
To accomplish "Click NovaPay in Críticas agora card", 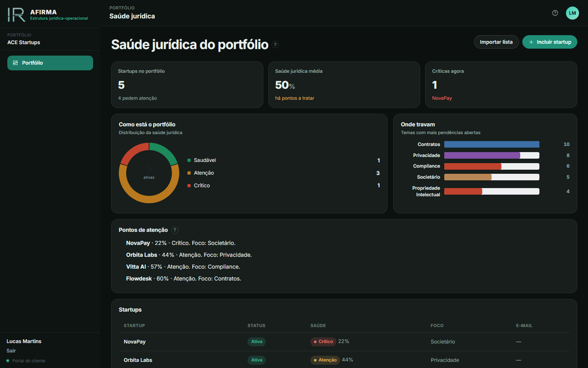I will click(x=442, y=98).
